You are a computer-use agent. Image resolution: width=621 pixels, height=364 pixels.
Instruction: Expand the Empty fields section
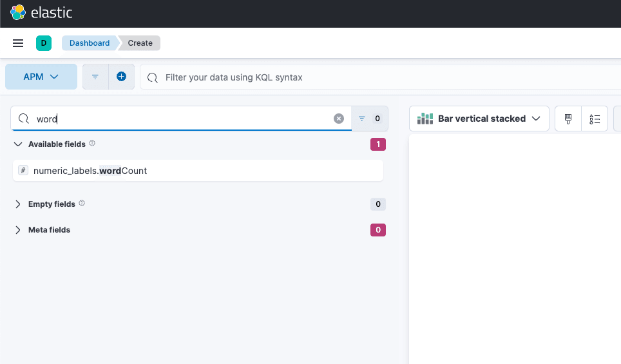pos(18,204)
